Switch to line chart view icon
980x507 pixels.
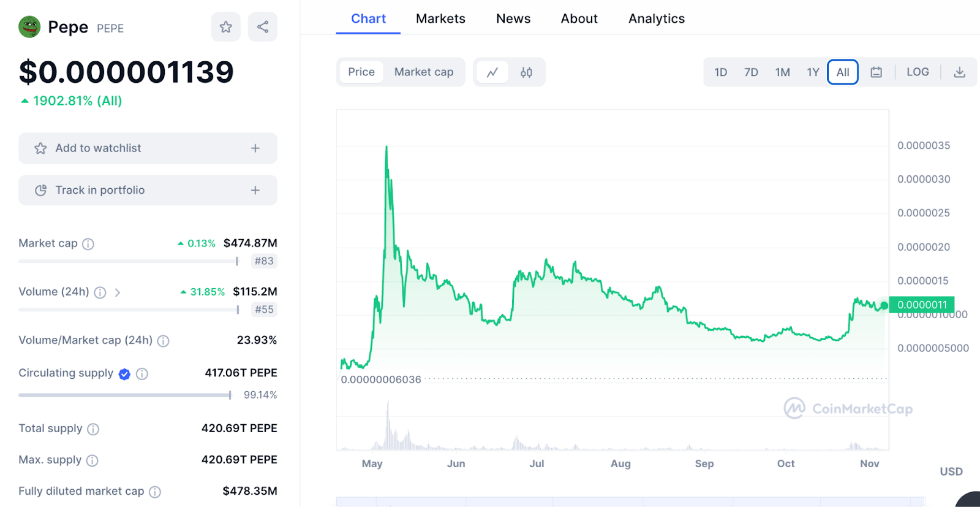click(492, 72)
